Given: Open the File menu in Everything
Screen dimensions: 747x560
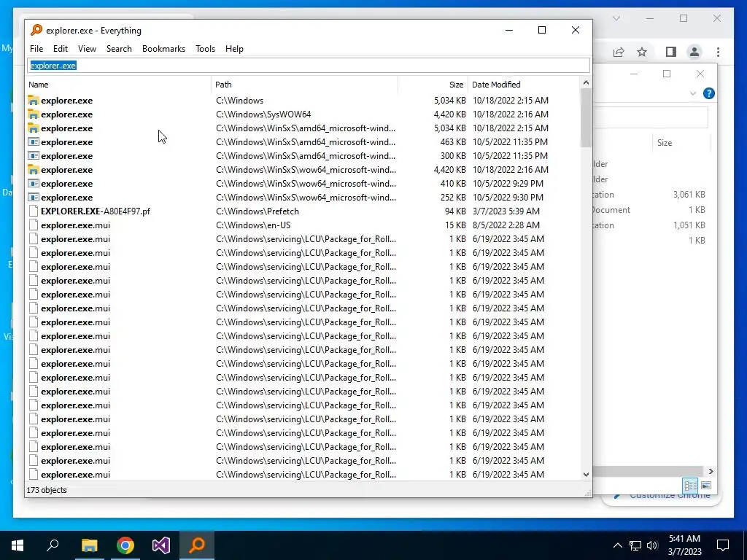Looking at the screenshot, I should click(x=36, y=49).
